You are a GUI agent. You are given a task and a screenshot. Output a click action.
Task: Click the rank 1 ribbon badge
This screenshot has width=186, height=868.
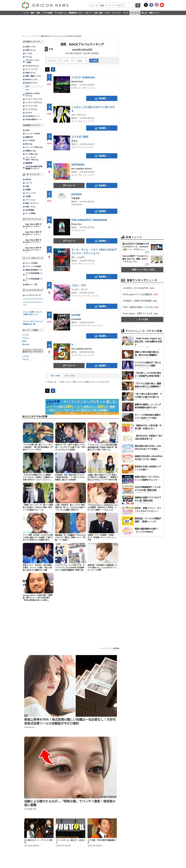point(49,78)
